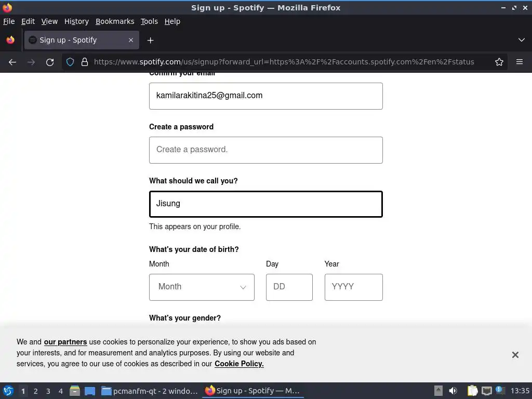Dismiss the cookie banner with X

[x=515, y=355]
